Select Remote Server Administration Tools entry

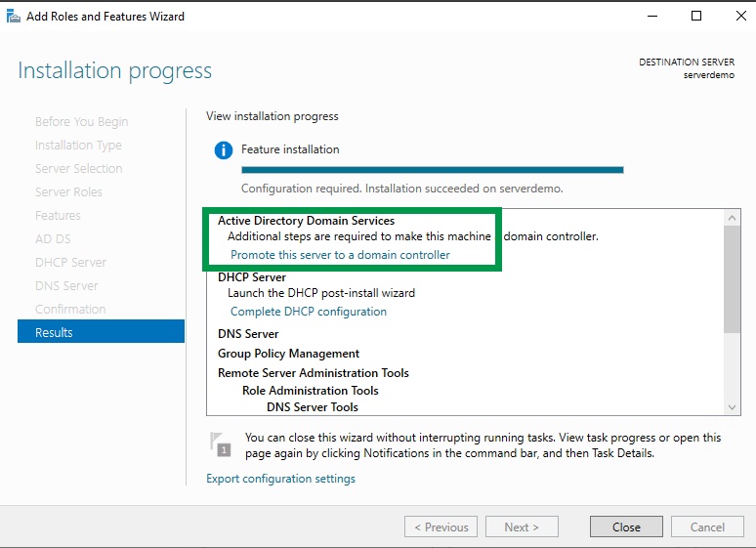tap(313, 373)
